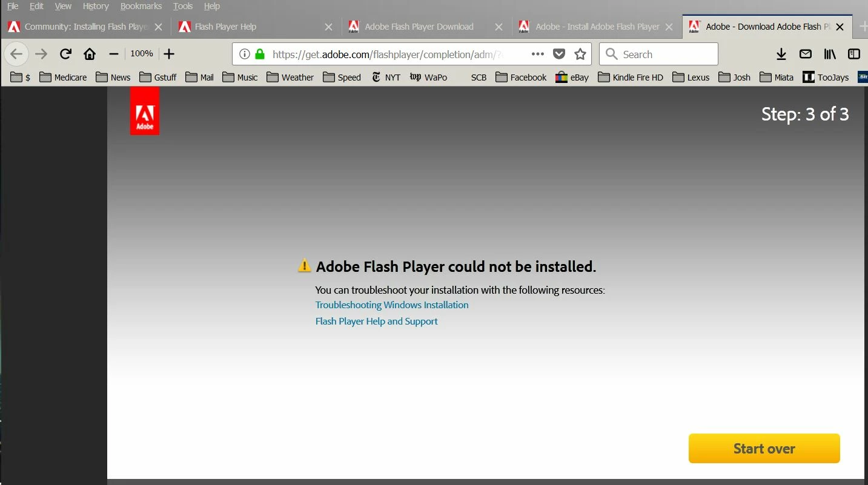Toggle the sidebar view icon
The width and height of the screenshot is (868, 485).
tap(854, 54)
